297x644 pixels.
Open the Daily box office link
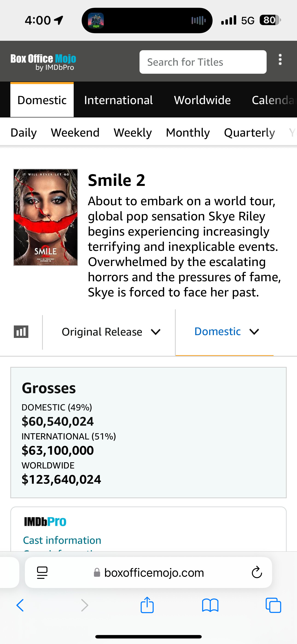(23, 132)
